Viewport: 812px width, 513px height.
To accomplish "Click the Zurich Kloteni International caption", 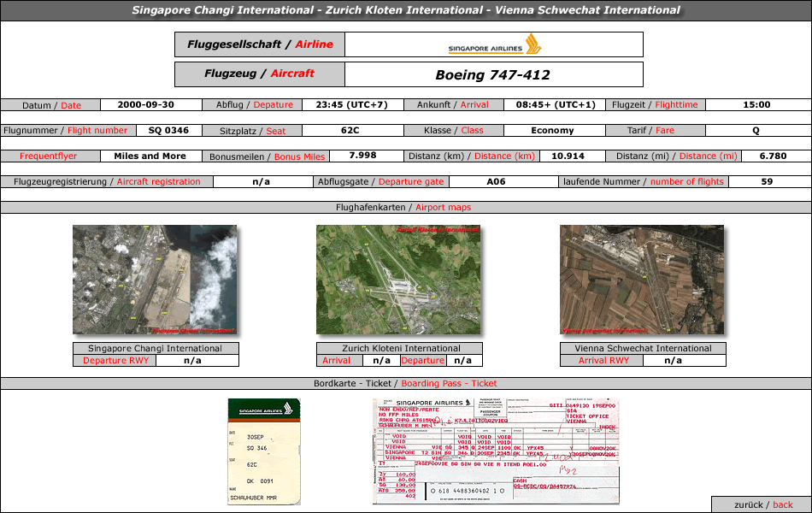I will [x=401, y=348].
